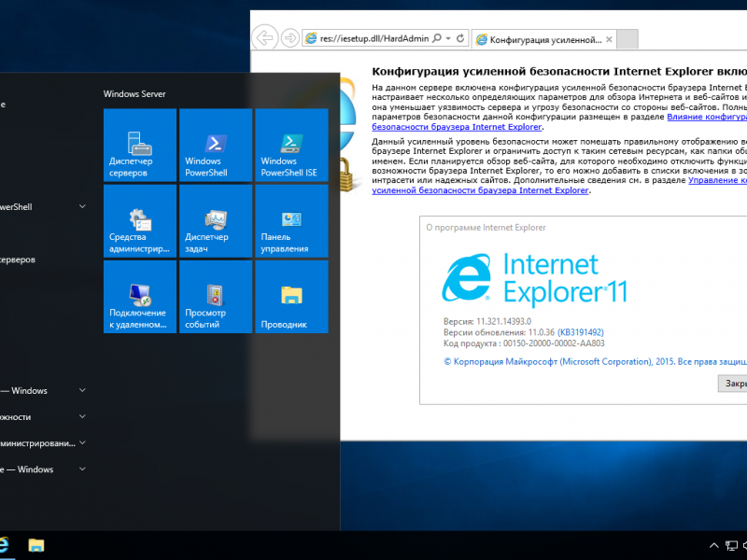747x560 pixels.
Task: Click the version text '11.321.14393.0'
Action: [503, 321]
